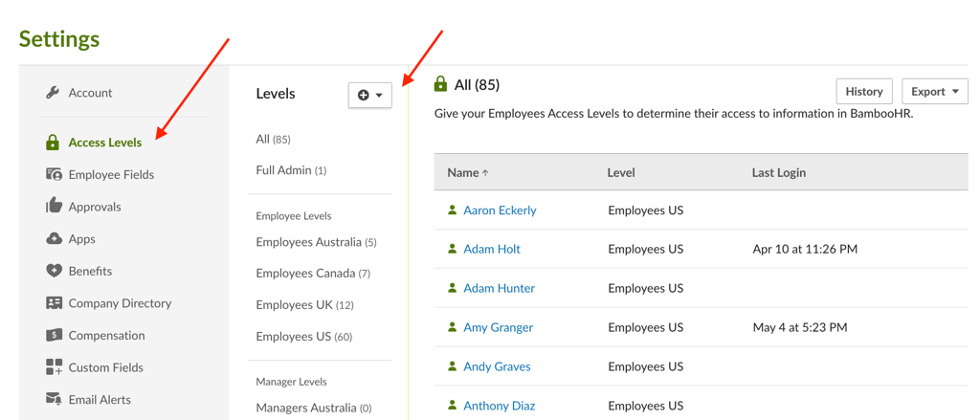Image resolution: width=980 pixels, height=420 pixels.
Task: Click Employees US in Aaron Eckerly's row
Action: click(646, 210)
